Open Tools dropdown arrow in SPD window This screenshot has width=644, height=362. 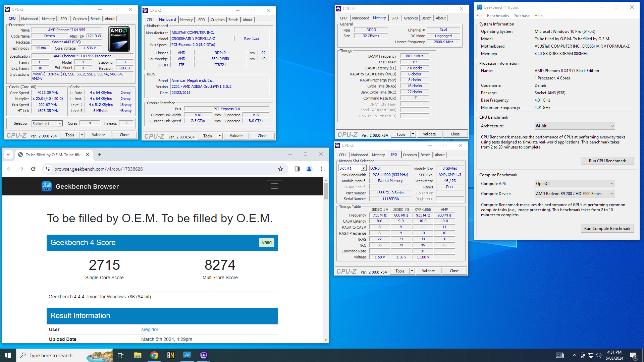tap(412, 271)
